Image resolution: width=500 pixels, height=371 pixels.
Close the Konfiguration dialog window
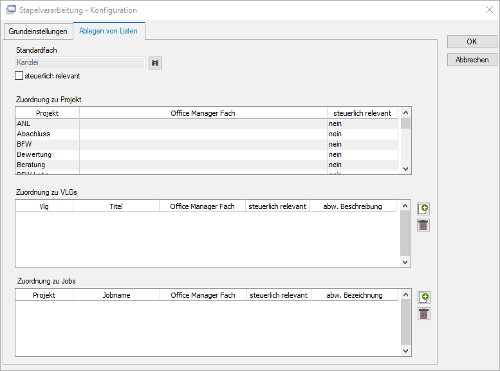click(x=489, y=10)
